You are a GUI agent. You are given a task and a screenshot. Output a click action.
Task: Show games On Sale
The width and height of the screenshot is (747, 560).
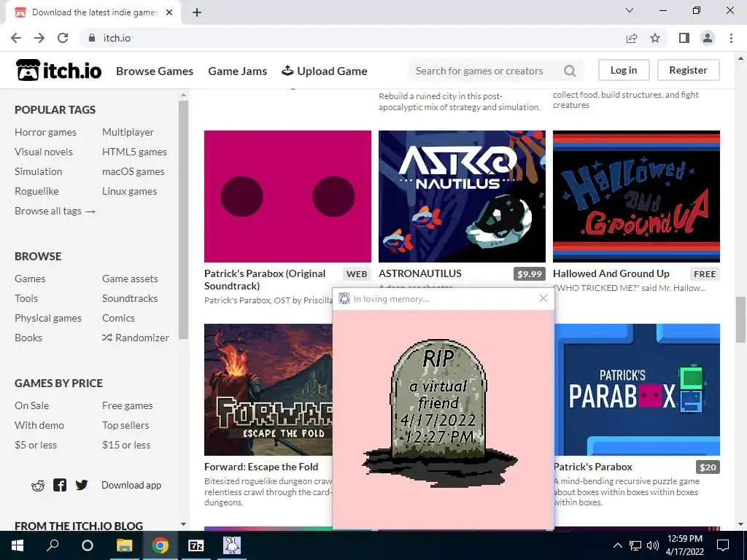click(x=31, y=405)
